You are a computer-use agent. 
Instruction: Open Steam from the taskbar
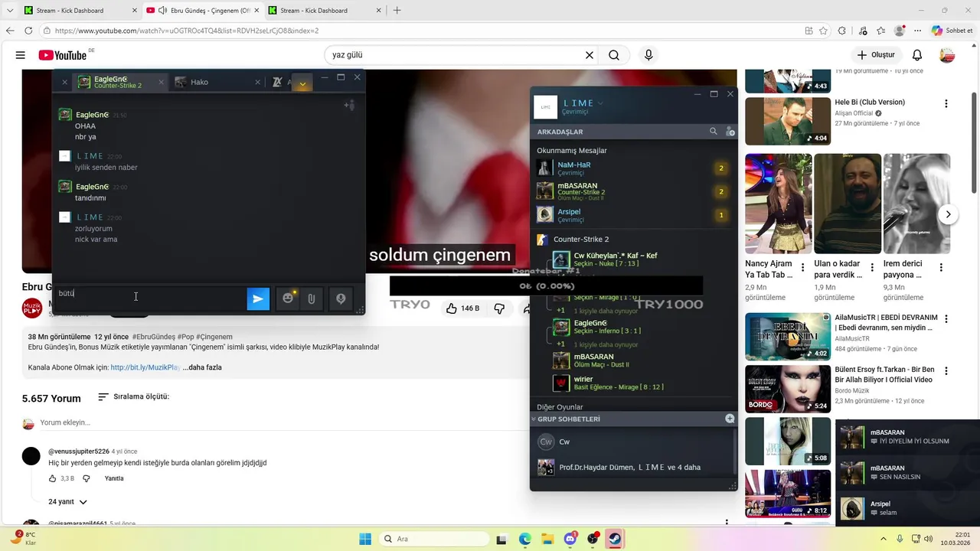614,539
